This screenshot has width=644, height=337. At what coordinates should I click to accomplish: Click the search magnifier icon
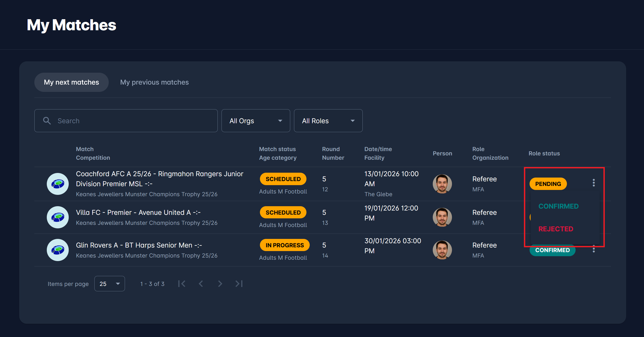[x=47, y=121]
